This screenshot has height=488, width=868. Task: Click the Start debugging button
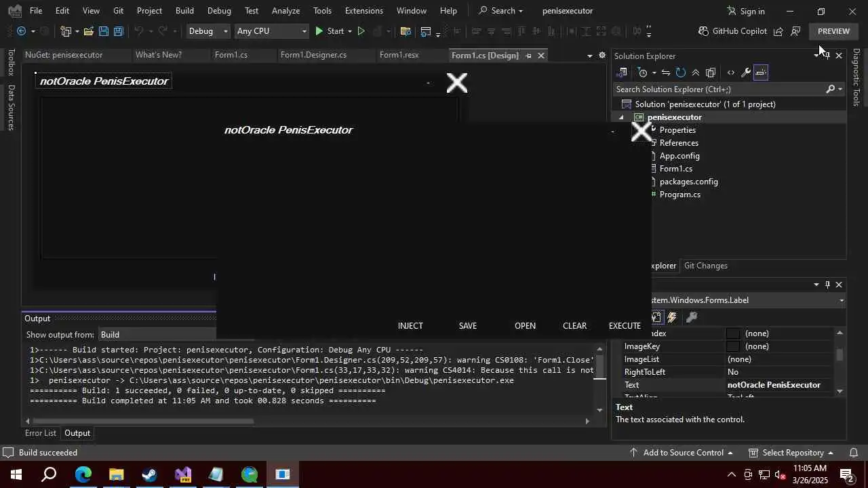point(329,31)
